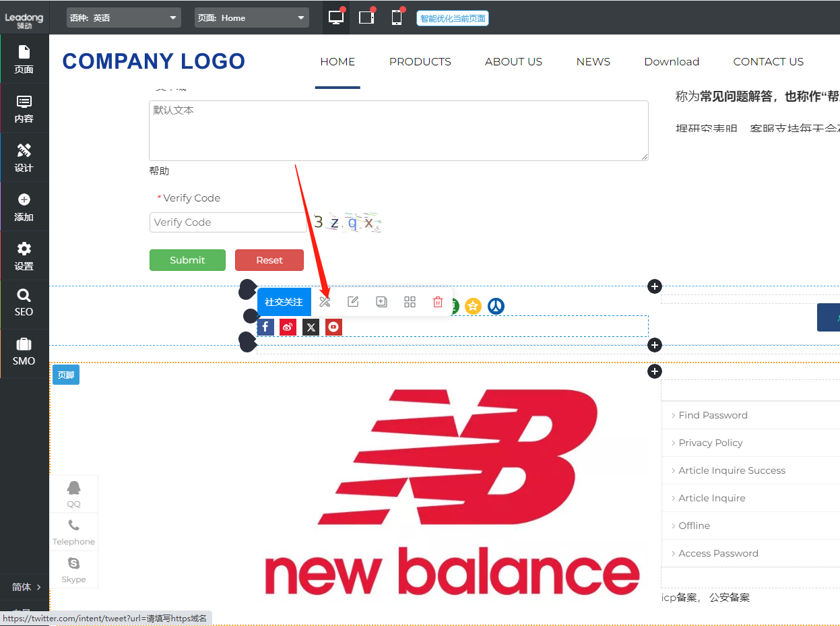840x626 pixels.
Task: Switch to desktop preview mode
Action: tap(335, 18)
